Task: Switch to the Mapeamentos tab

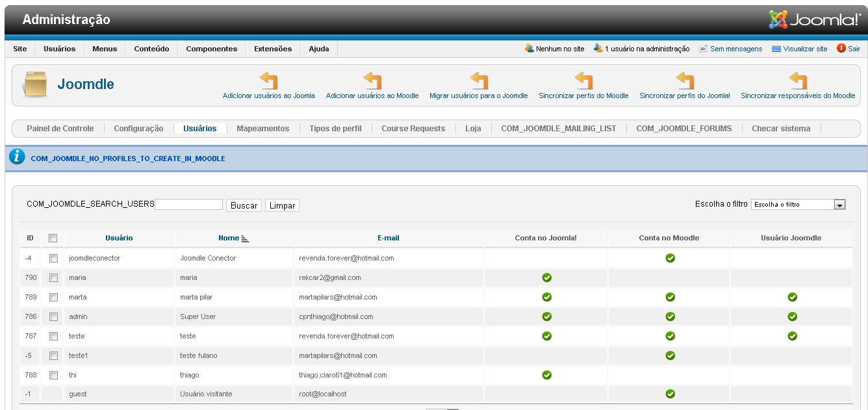Action: coord(262,129)
